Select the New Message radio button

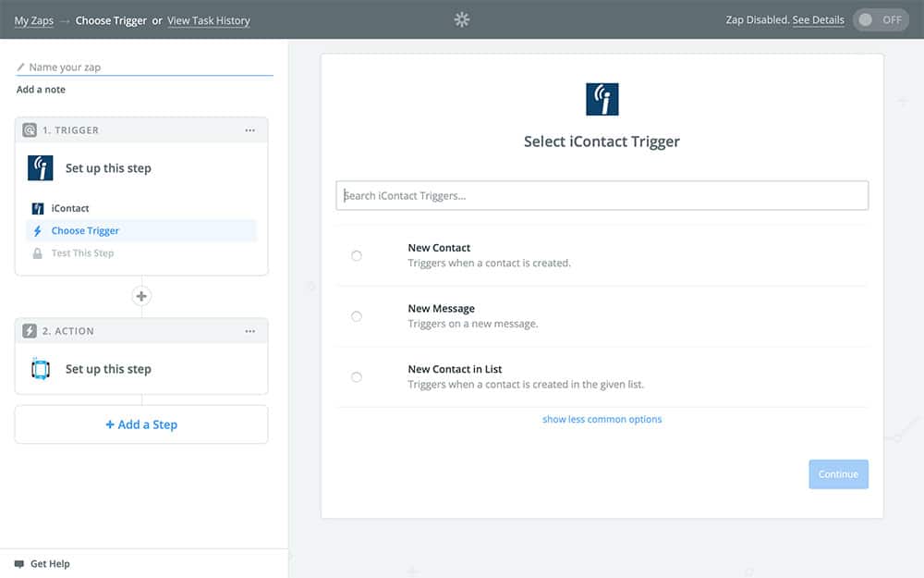(357, 316)
